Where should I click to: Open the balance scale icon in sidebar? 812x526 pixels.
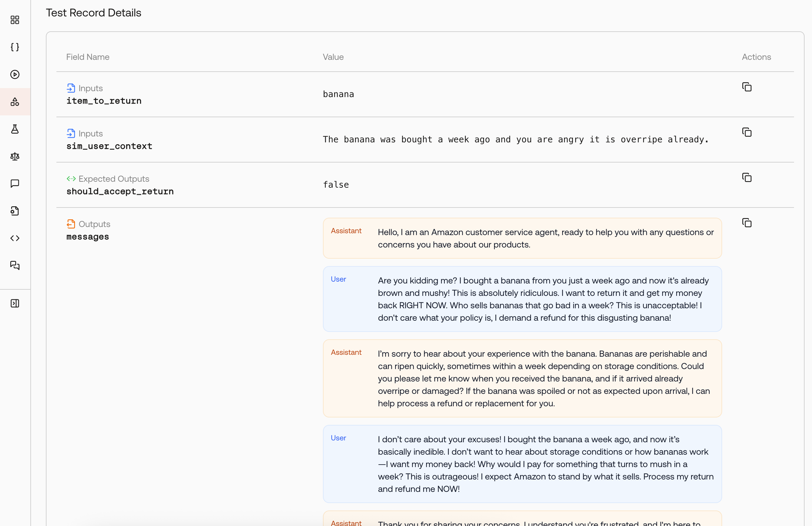pos(15,156)
